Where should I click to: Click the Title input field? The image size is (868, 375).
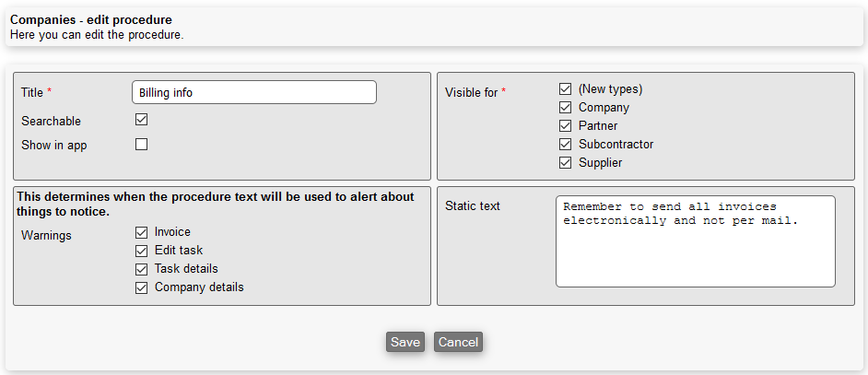(254, 92)
